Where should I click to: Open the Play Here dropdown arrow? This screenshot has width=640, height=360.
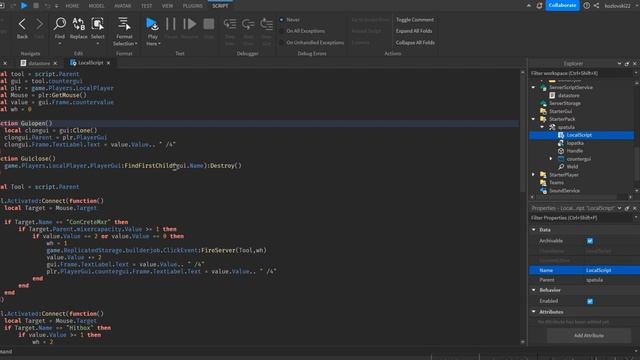[x=159, y=44]
